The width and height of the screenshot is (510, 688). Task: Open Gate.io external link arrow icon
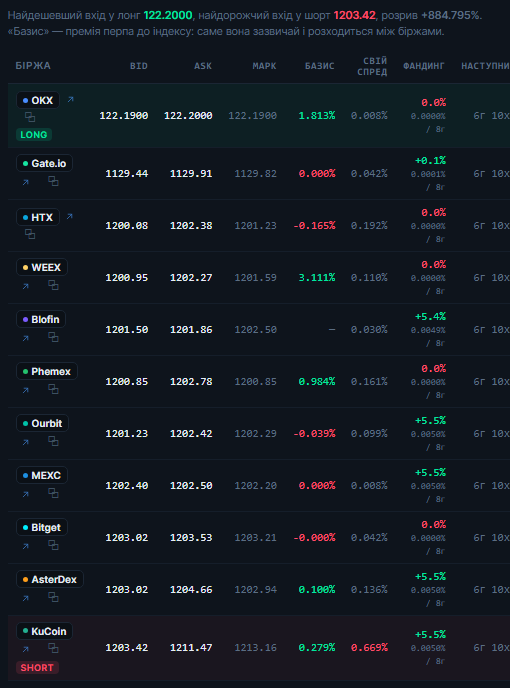click(25, 182)
